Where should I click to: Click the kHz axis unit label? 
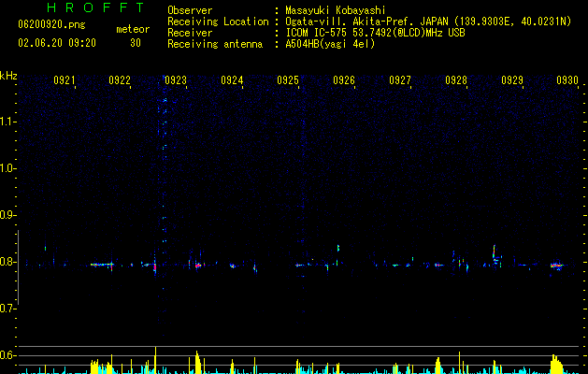(x=8, y=76)
